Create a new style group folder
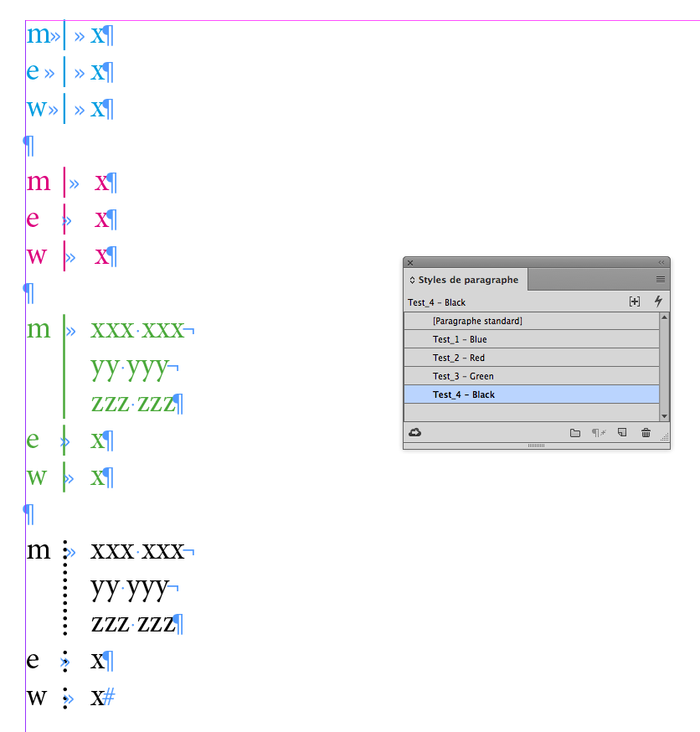 (575, 433)
